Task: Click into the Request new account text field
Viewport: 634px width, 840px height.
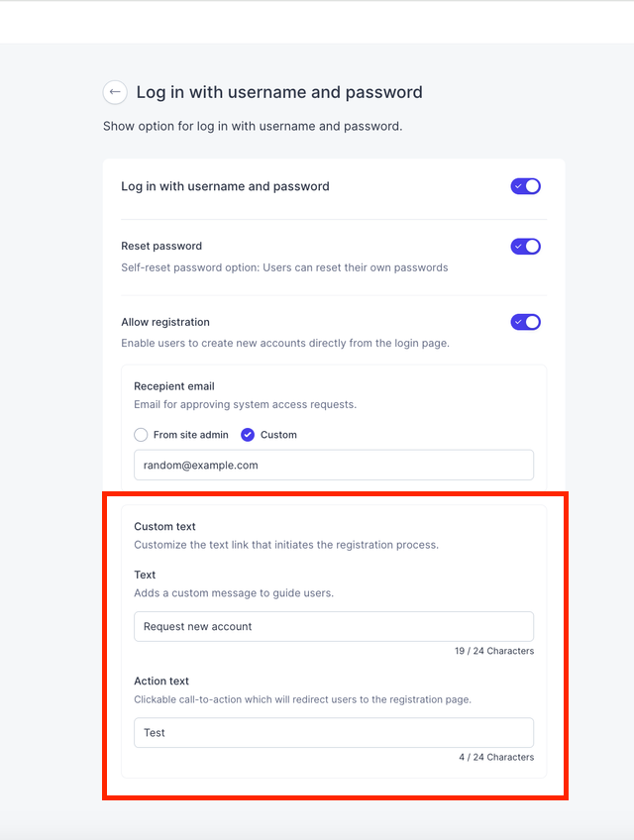Action: (x=334, y=626)
